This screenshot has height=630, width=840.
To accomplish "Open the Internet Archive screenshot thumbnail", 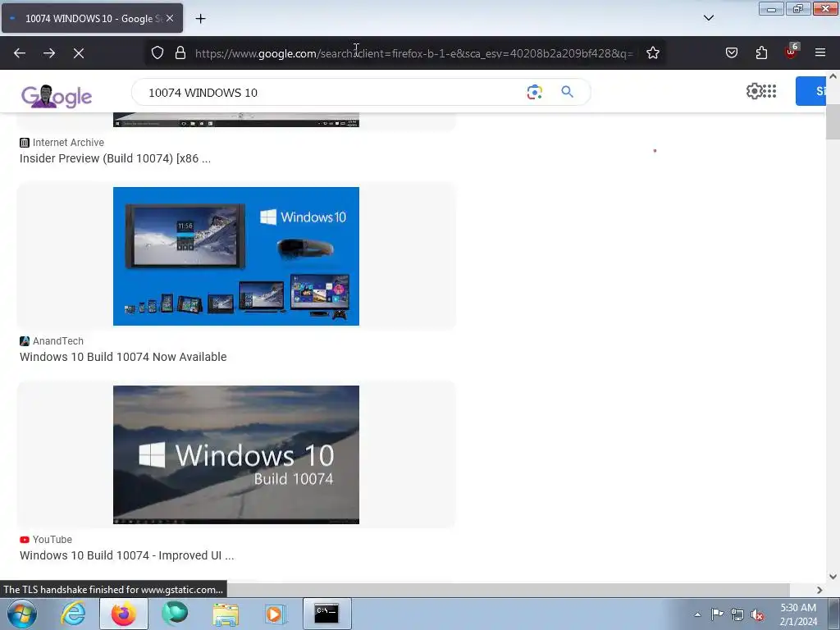I will tap(236, 120).
